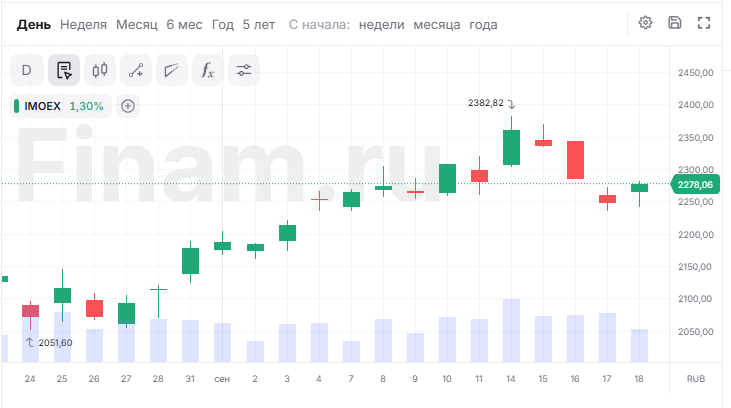Screen dimensions: 731x408
Task: Open the chart sliders parameters icon
Action: [x=244, y=70]
